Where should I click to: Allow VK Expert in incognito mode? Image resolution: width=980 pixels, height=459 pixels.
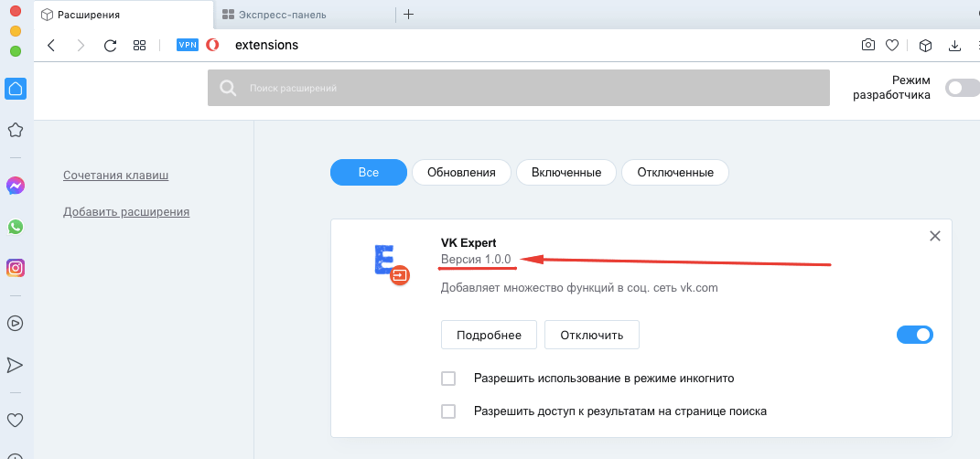pyautogui.click(x=448, y=378)
